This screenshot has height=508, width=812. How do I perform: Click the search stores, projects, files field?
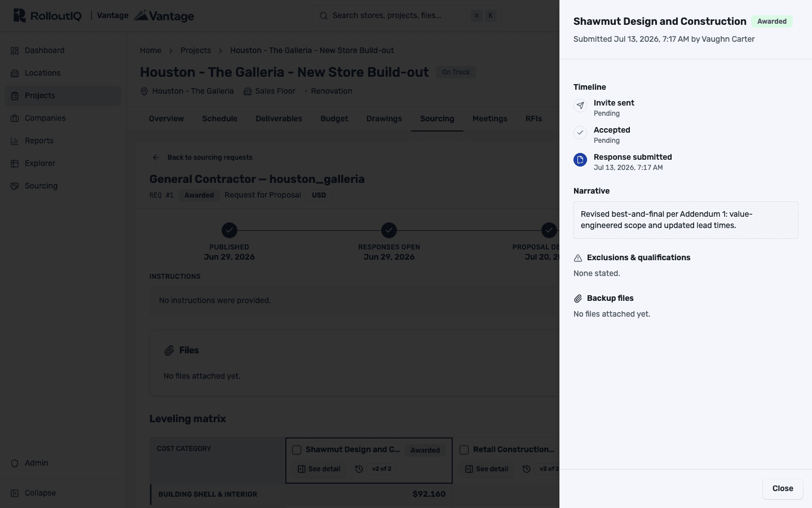pos(406,16)
